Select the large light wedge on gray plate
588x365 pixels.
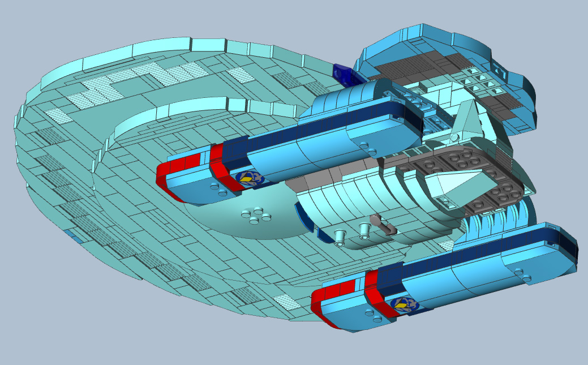coord(459,187)
